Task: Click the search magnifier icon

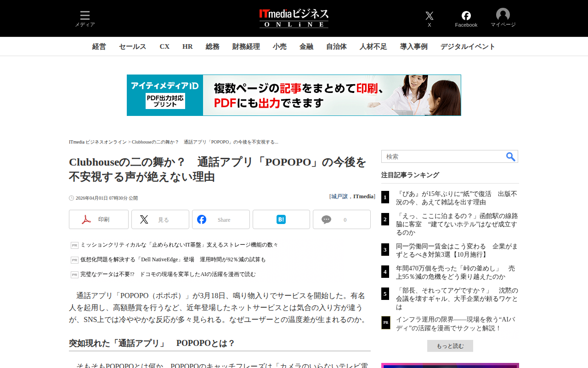Action: point(511,157)
